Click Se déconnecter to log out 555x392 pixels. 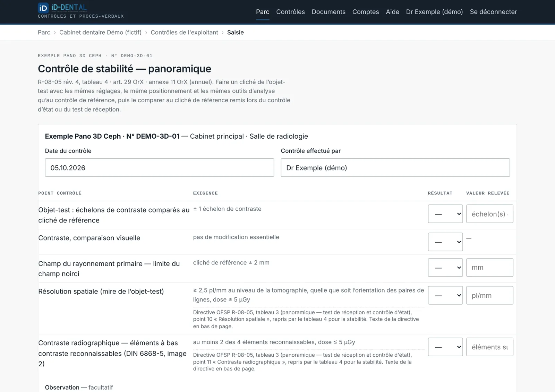pyautogui.click(x=493, y=12)
